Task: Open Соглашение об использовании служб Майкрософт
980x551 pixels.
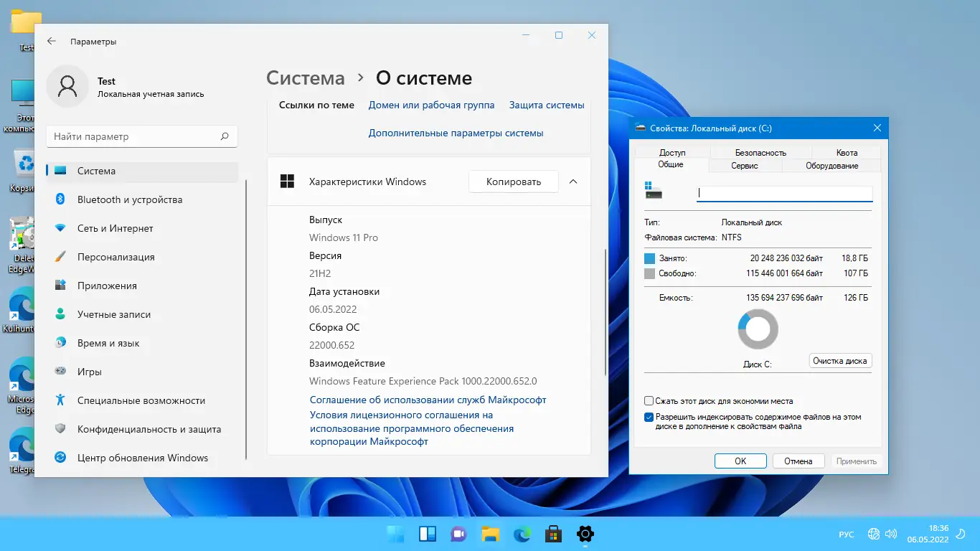Action: pyautogui.click(x=428, y=400)
